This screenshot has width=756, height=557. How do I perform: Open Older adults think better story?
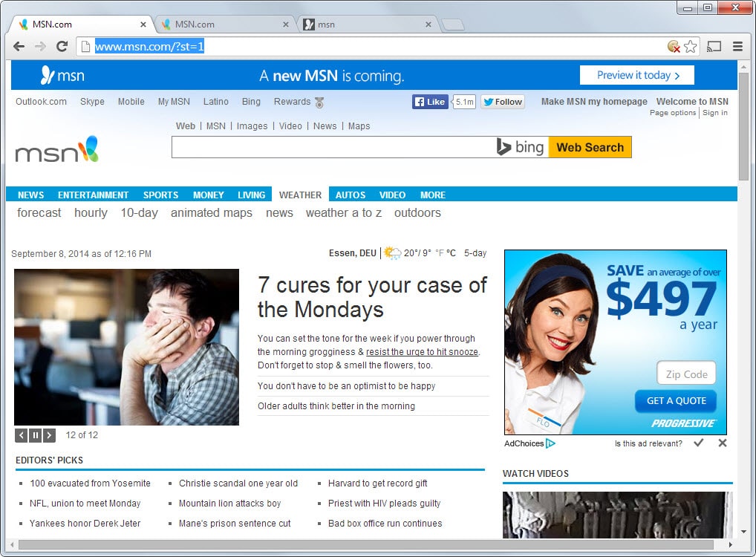coord(336,406)
